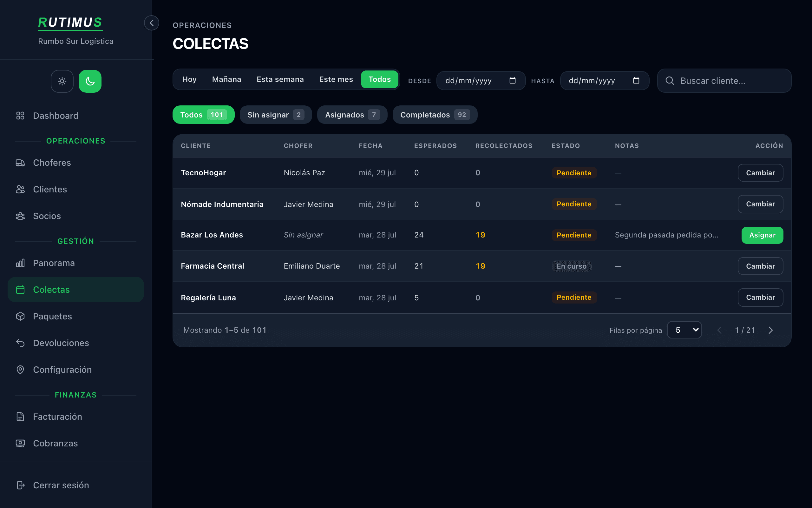Click the Hasta date field
Image resolution: width=812 pixels, height=508 pixels.
(605, 81)
